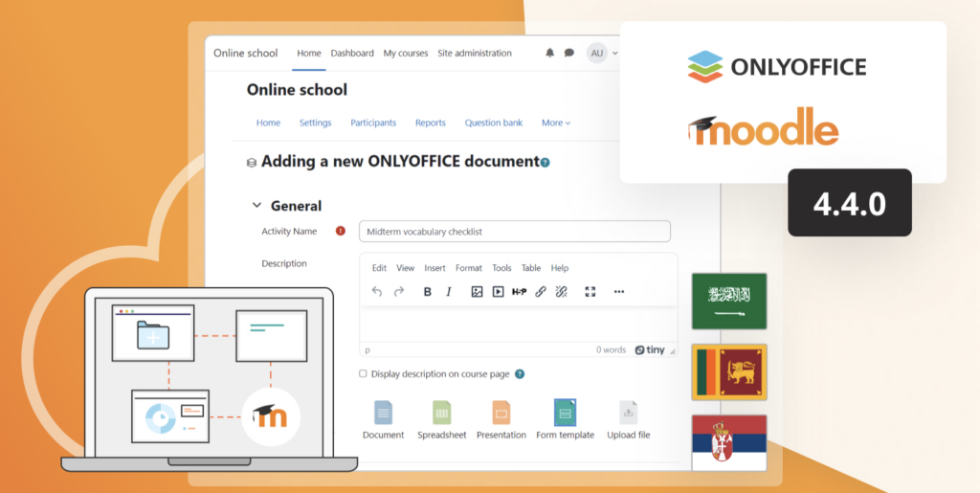Viewport: 980px width, 493px height.
Task: Apply italic formatting in description editor
Action: pyautogui.click(x=448, y=292)
